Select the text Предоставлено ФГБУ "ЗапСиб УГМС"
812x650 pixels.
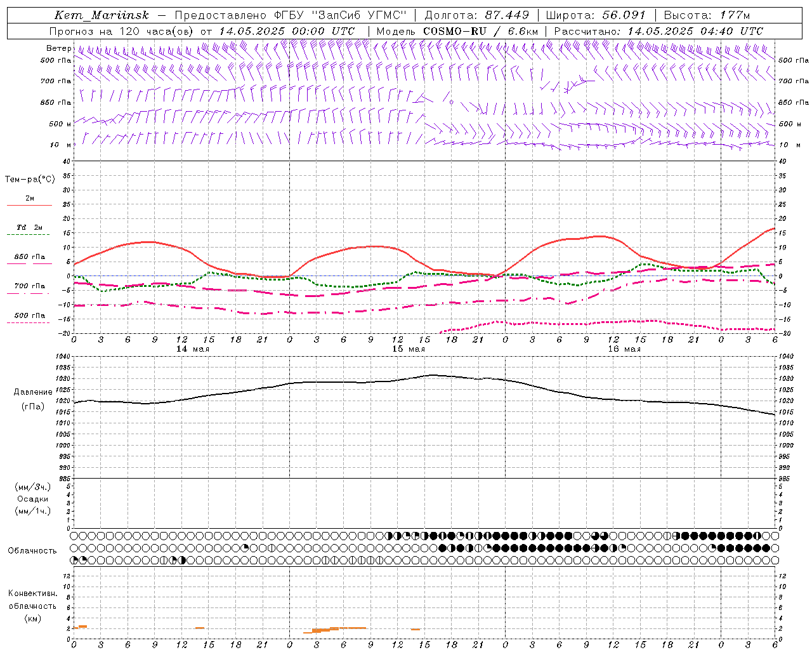coord(290,15)
